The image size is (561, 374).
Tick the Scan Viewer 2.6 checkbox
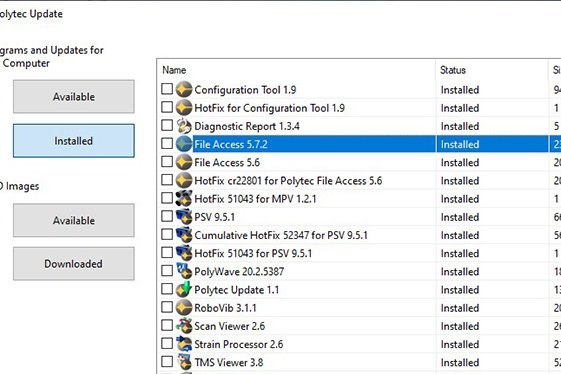[x=167, y=325]
